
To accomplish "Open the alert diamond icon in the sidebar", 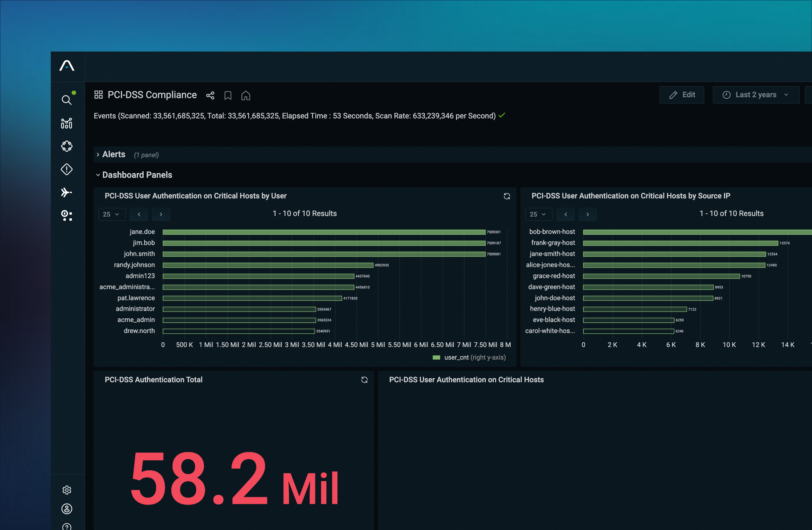I will 67,169.
